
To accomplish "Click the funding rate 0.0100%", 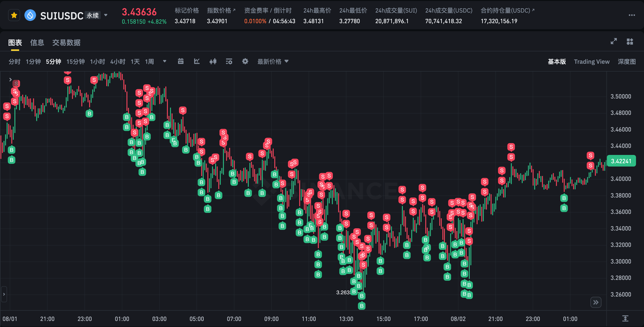I will tap(255, 21).
